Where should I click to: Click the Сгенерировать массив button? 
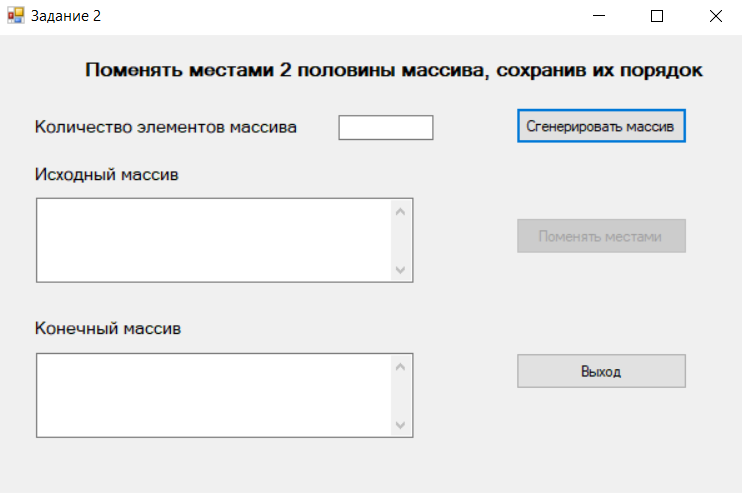(601, 126)
